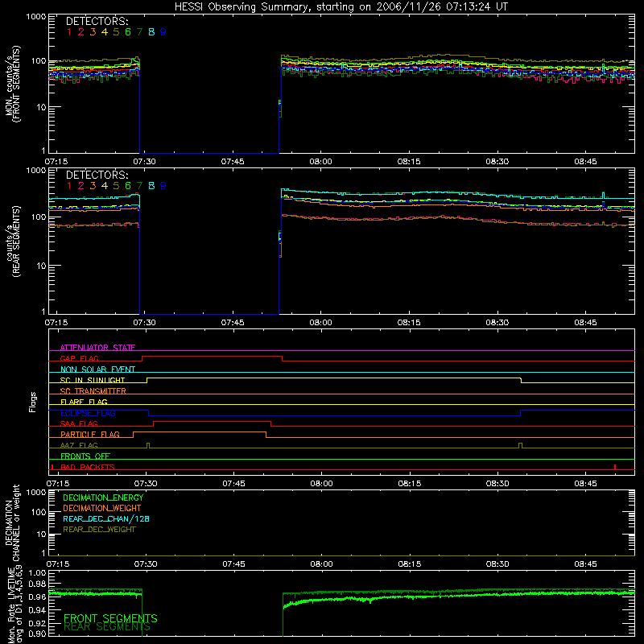Click the BAD_PACKETS flag label
This screenshot has height=644, width=644.
point(88,467)
